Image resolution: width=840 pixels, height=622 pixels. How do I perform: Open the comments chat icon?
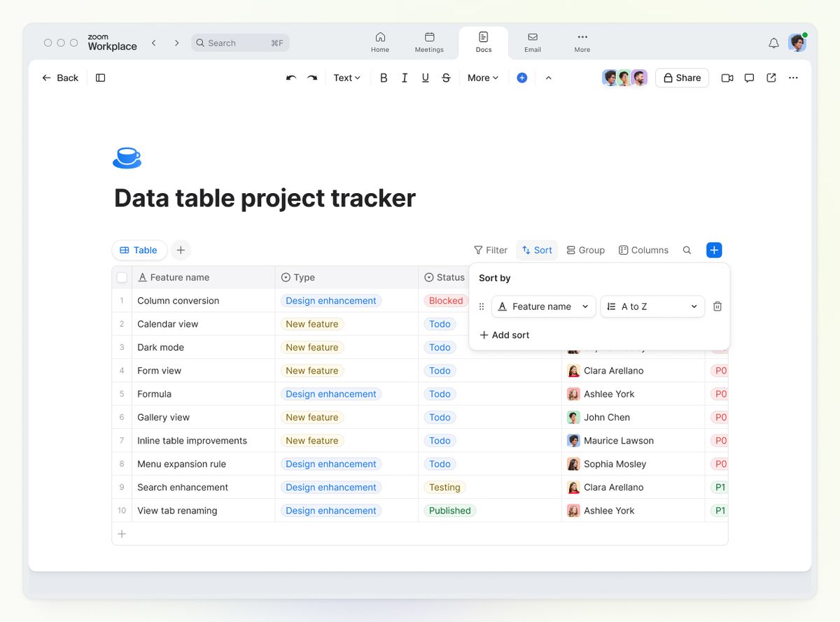click(x=749, y=78)
